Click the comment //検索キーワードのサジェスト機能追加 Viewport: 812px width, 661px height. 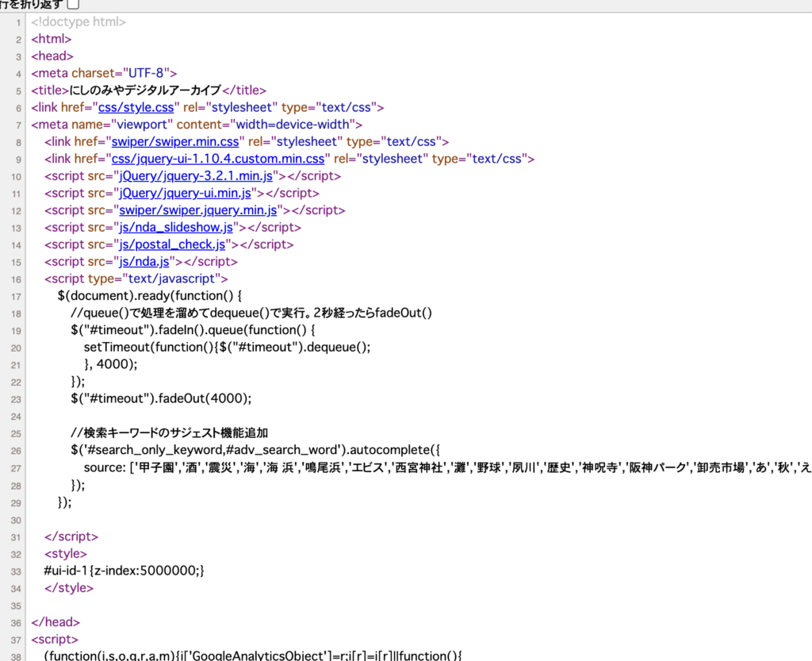pyautogui.click(x=170, y=432)
